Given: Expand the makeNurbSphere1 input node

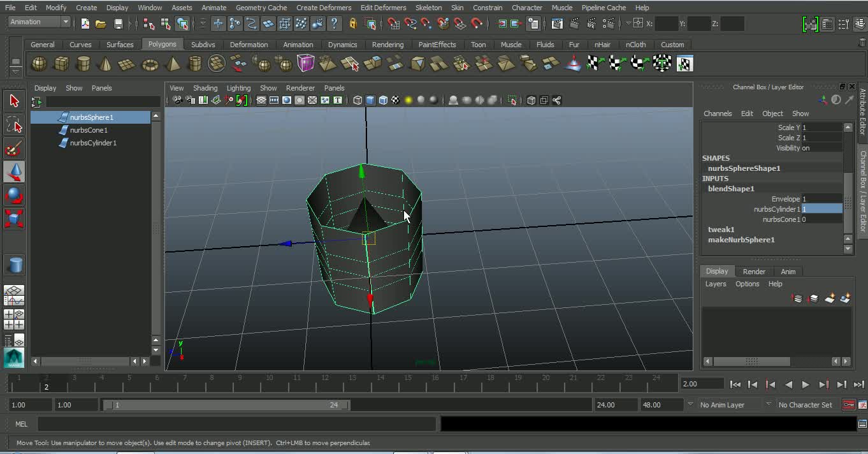Looking at the screenshot, I should pos(741,240).
